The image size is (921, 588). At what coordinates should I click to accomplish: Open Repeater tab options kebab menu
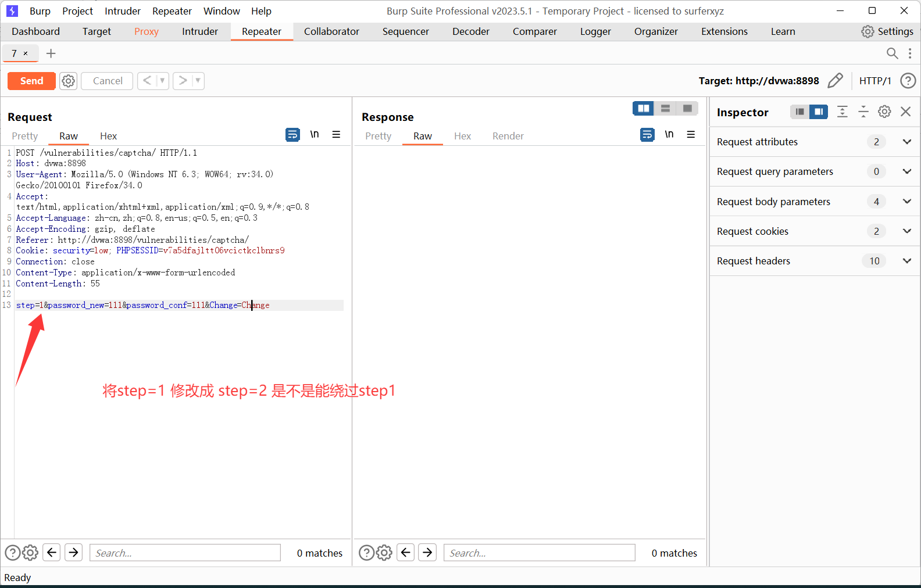tap(910, 53)
